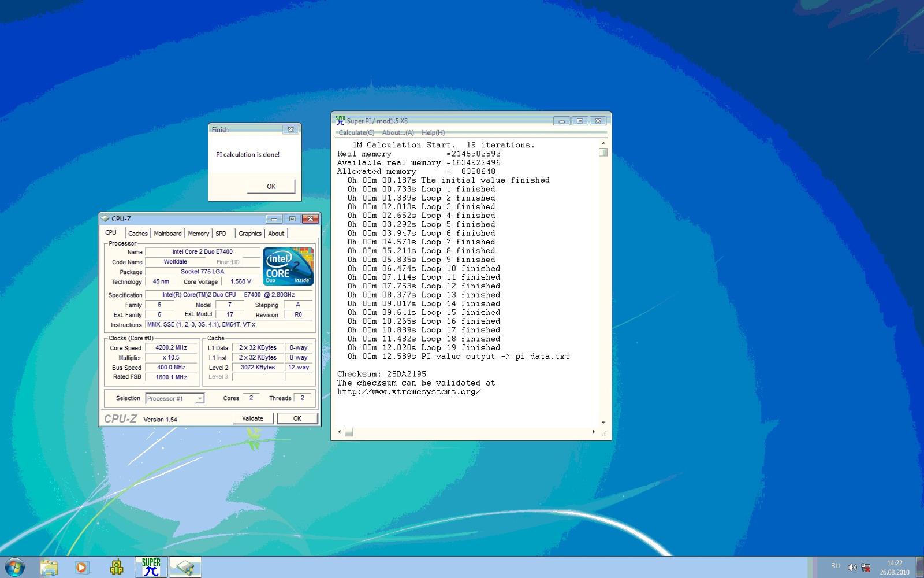Click the Level 2 cache value 3072 KBytes
The image size is (924, 578).
pyautogui.click(x=258, y=368)
